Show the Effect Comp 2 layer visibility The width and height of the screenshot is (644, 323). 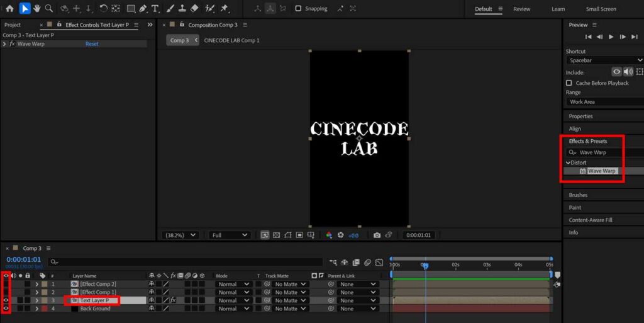pos(6,284)
